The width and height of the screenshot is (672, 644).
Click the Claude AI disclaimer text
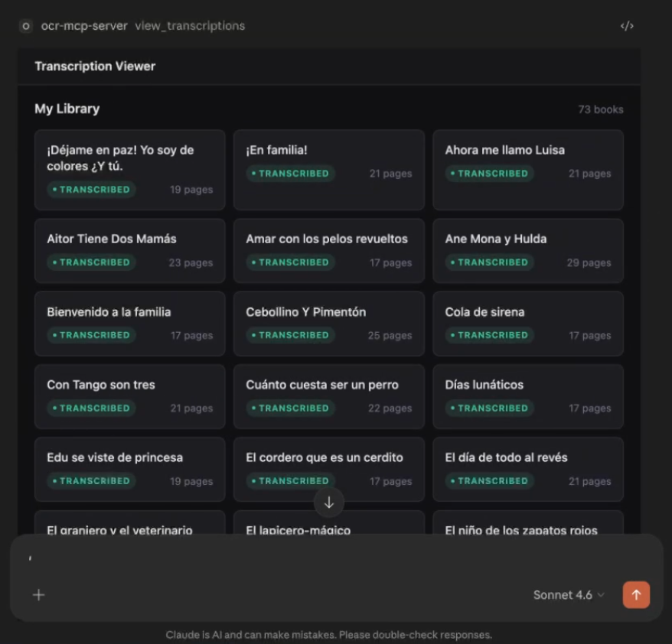(328, 635)
